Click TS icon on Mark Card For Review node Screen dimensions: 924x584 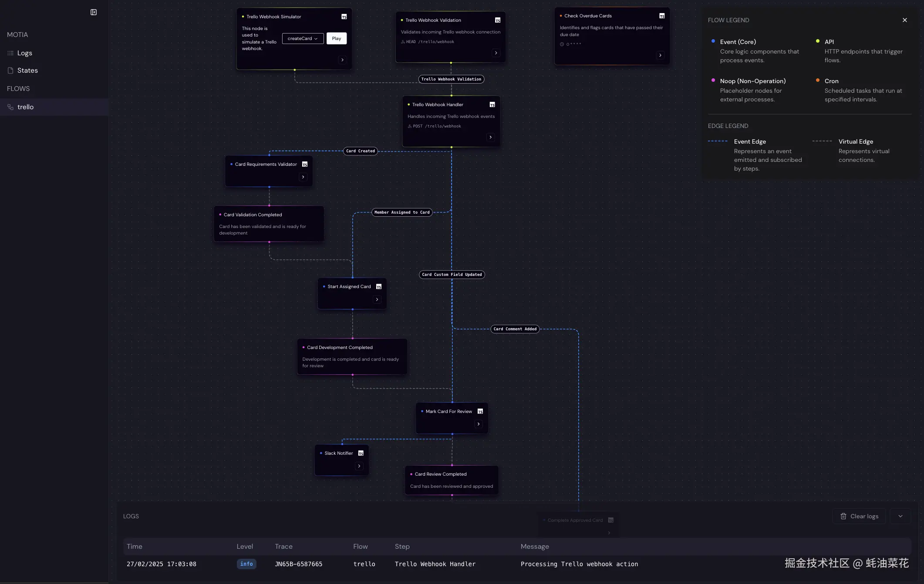tap(480, 411)
